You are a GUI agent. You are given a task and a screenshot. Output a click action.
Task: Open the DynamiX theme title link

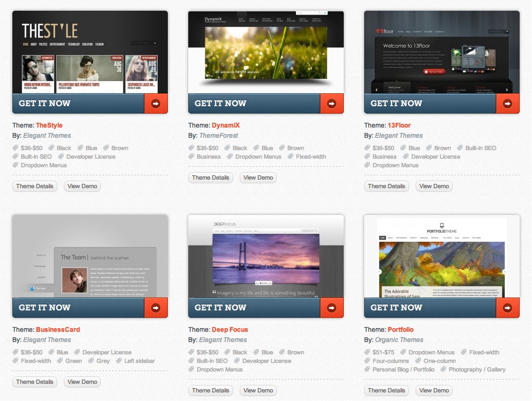click(x=226, y=125)
